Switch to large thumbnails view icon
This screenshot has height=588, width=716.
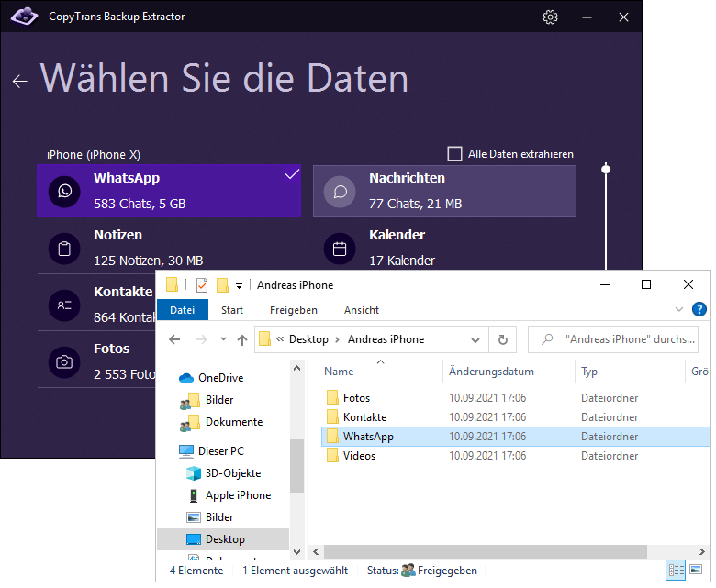696,570
